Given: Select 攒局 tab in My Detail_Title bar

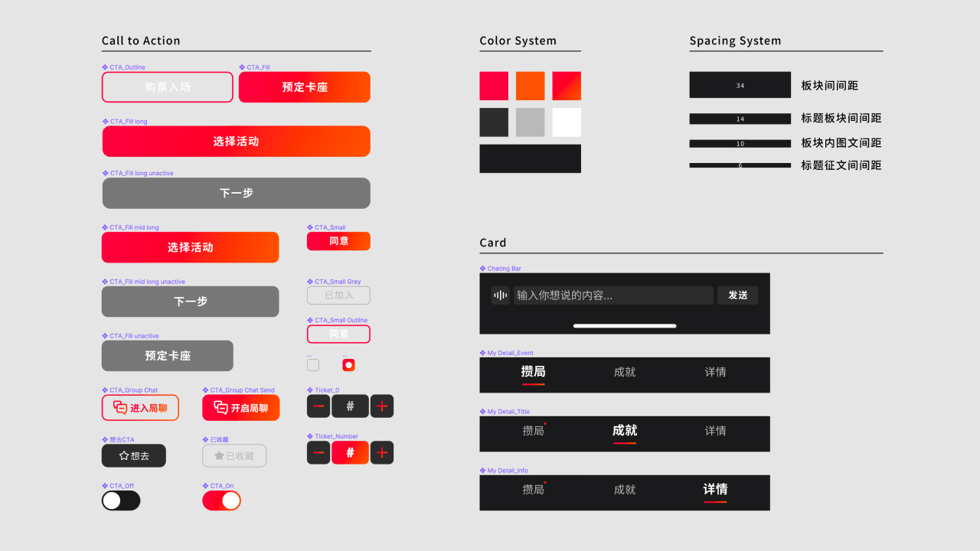Looking at the screenshot, I should click(x=533, y=431).
